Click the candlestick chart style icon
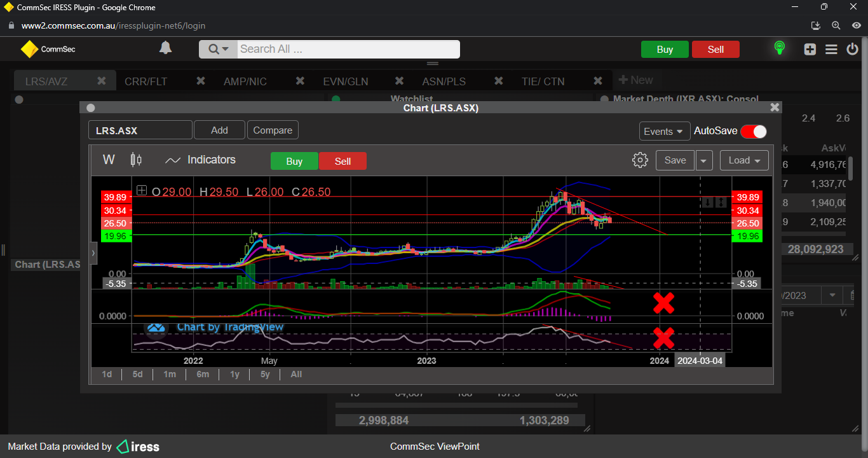This screenshot has height=458, width=868. coord(136,160)
